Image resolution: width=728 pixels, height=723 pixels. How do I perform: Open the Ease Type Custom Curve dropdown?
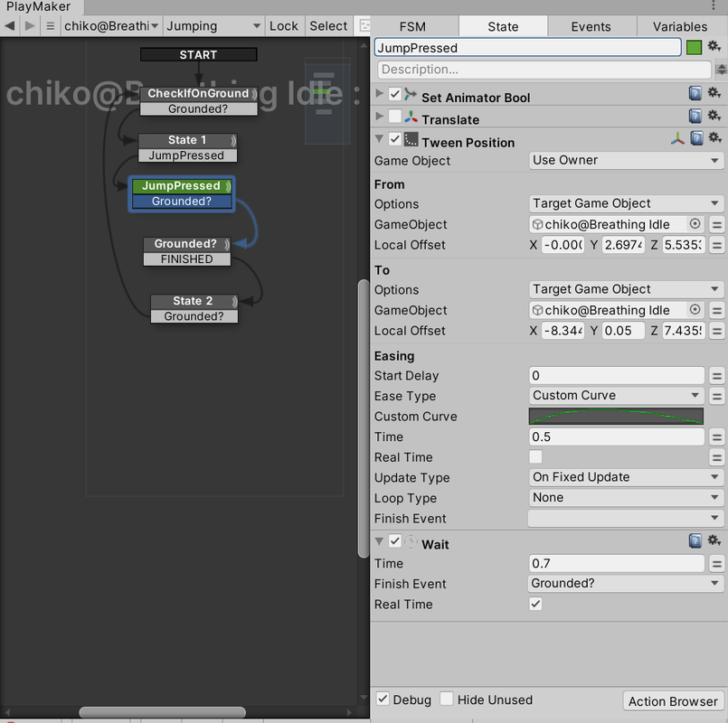coord(616,395)
